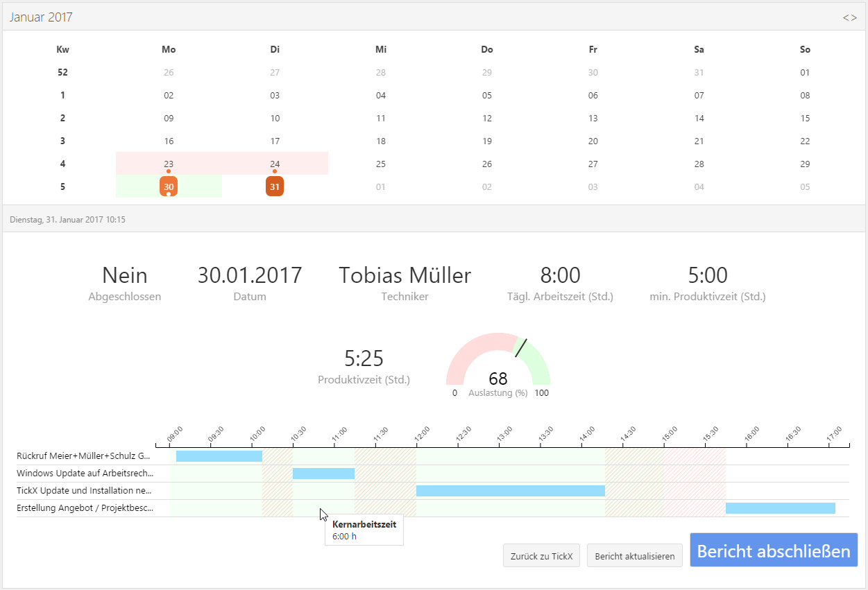Click the 12:00 tick on timeline axis
The width and height of the screenshot is (868, 590).
tap(420, 435)
